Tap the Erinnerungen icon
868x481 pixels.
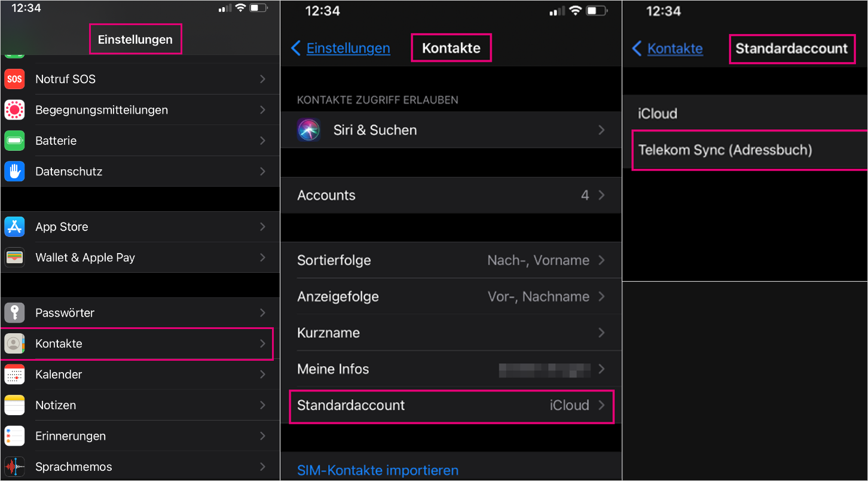[14, 436]
